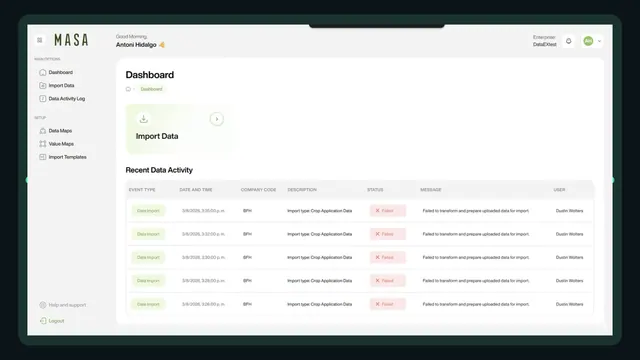Image resolution: width=640 pixels, height=360 pixels.
Task: Click the download icon on Import Data card
Action: point(144,119)
